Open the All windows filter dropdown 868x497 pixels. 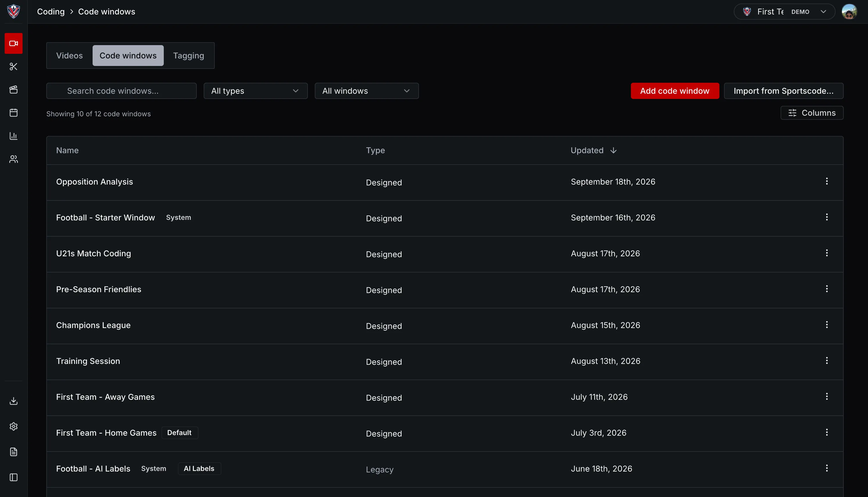point(367,91)
